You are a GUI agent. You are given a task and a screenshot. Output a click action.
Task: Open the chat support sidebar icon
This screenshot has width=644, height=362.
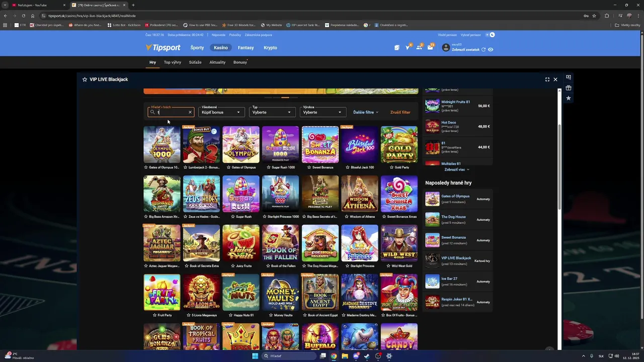tap(569, 77)
